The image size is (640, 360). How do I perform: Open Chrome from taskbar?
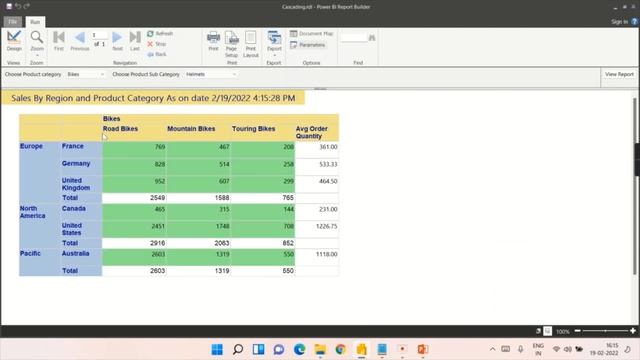340,349
